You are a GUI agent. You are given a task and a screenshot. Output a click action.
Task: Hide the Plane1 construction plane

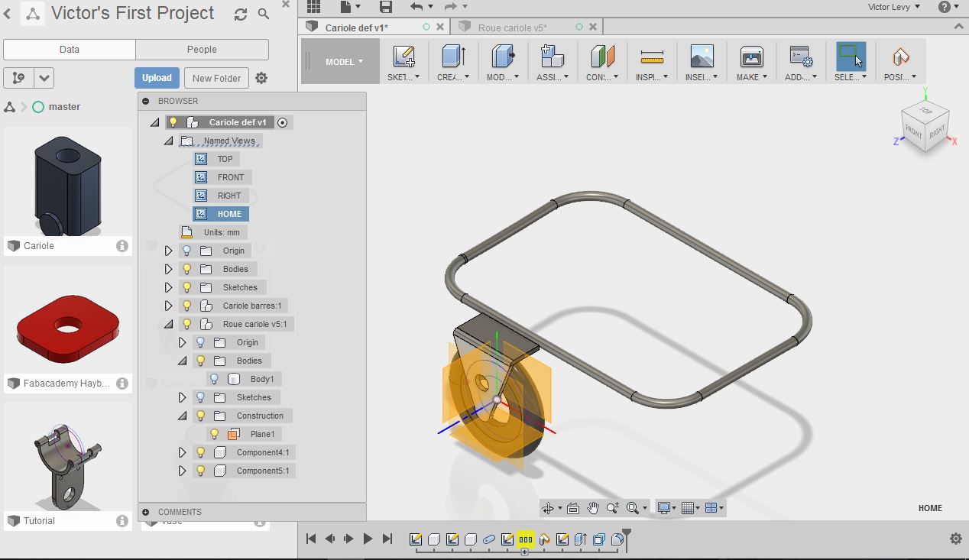pyautogui.click(x=215, y=434)
